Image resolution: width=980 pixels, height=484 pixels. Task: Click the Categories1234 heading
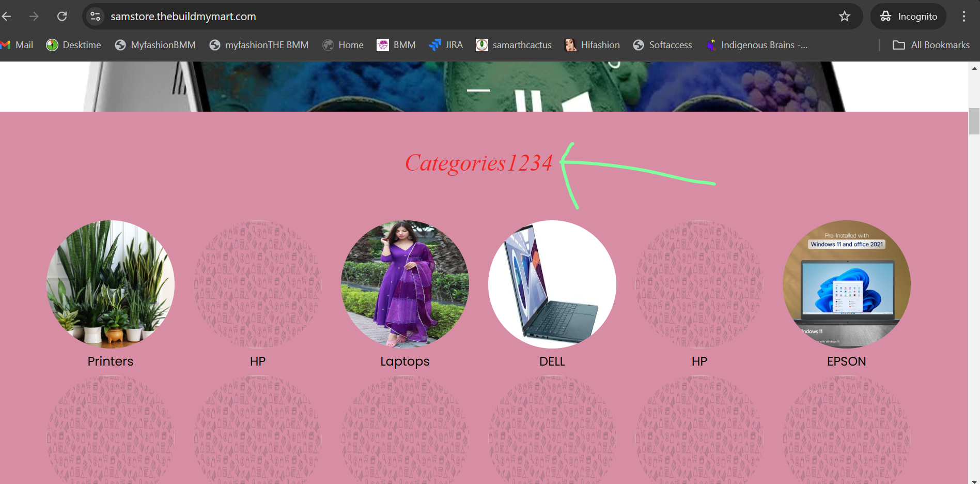(479, 163)
